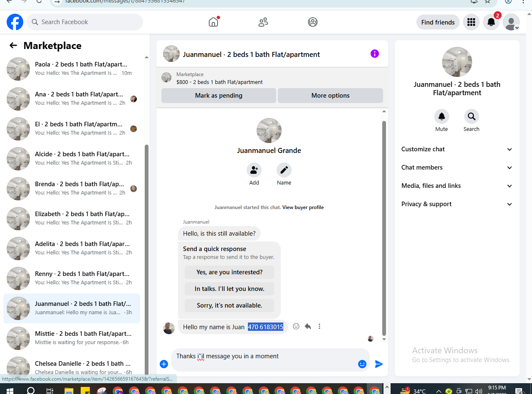Screen dimensions: 532x394
Task: Click listing thumbnail in right info panel
Action: click(457, 62)
